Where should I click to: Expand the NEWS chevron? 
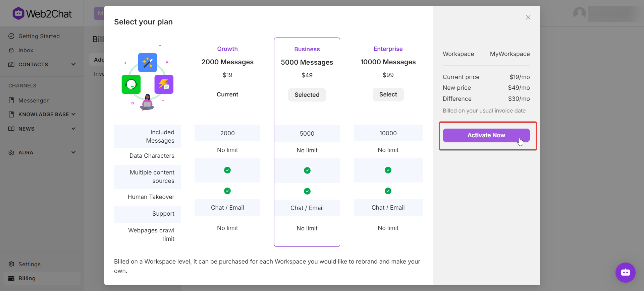tap(73, 129)
